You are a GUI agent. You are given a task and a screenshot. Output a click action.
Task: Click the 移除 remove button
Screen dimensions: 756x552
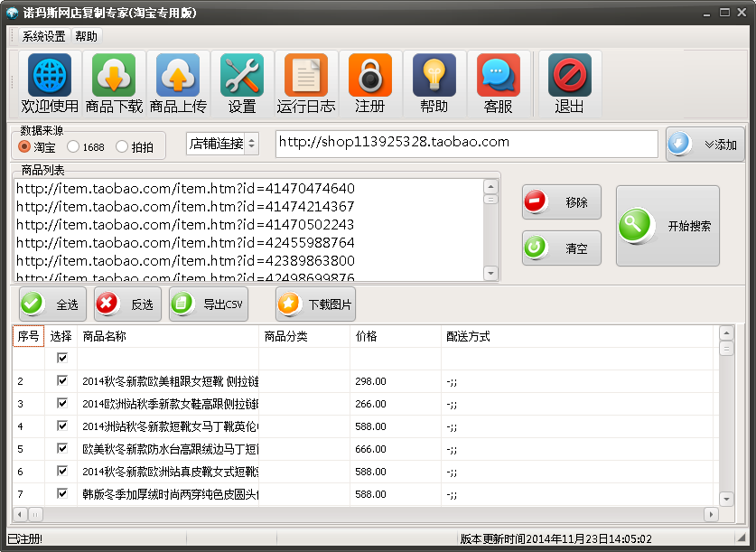click(x=561, y=202)
